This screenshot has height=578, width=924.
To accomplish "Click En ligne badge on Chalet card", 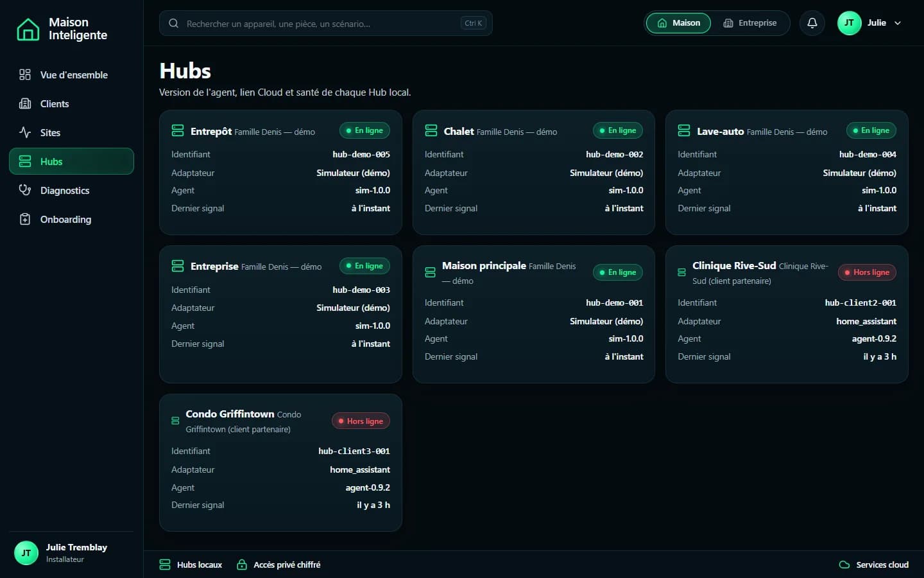I will click(618, 130).
